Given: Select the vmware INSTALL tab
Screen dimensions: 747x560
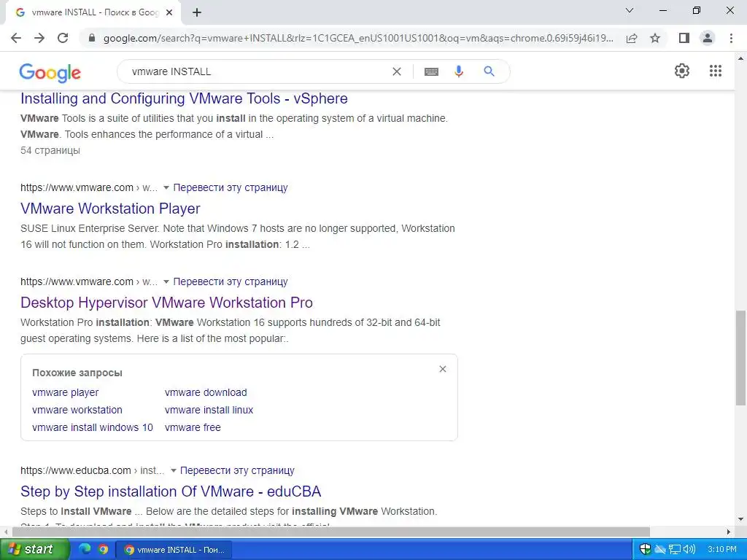Looking at the screenshot, I should (93, 13).
